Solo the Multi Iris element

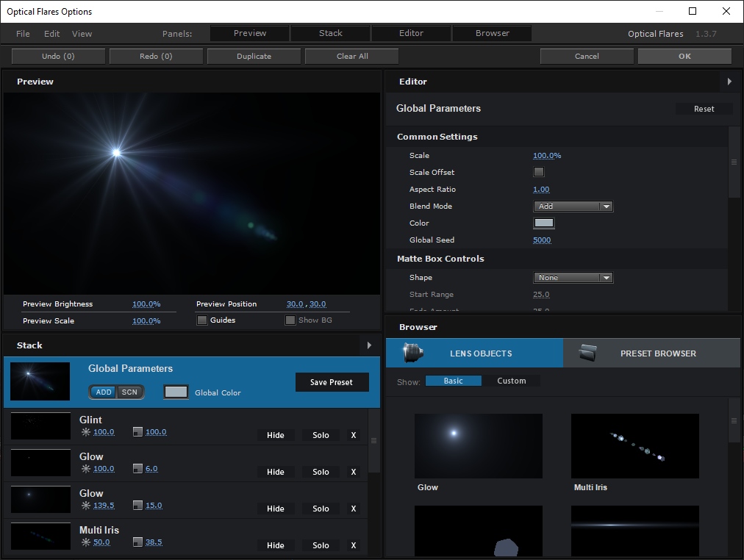[x=321, y=545]
